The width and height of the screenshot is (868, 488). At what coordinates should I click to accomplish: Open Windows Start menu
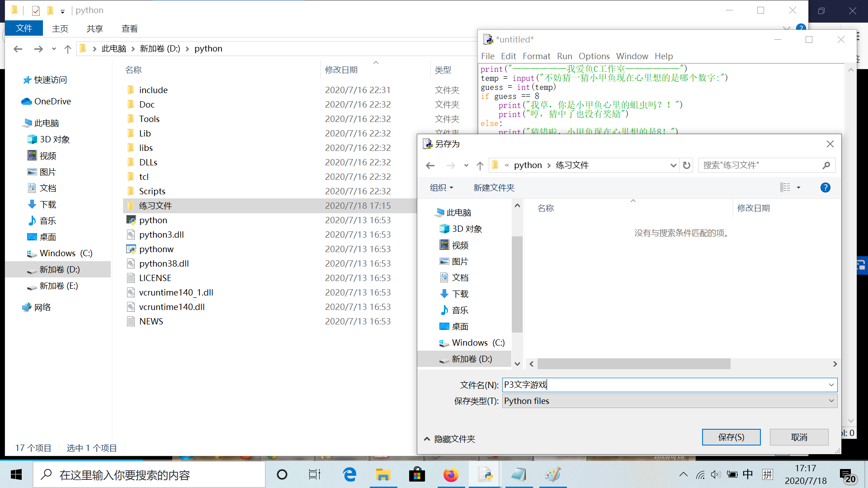click(x=16, y=474)
